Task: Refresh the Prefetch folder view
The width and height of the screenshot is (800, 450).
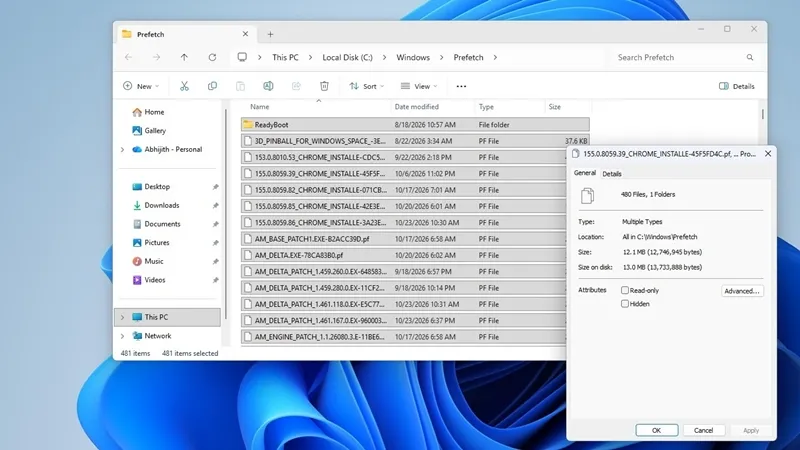Action: [x=212, y=57]
